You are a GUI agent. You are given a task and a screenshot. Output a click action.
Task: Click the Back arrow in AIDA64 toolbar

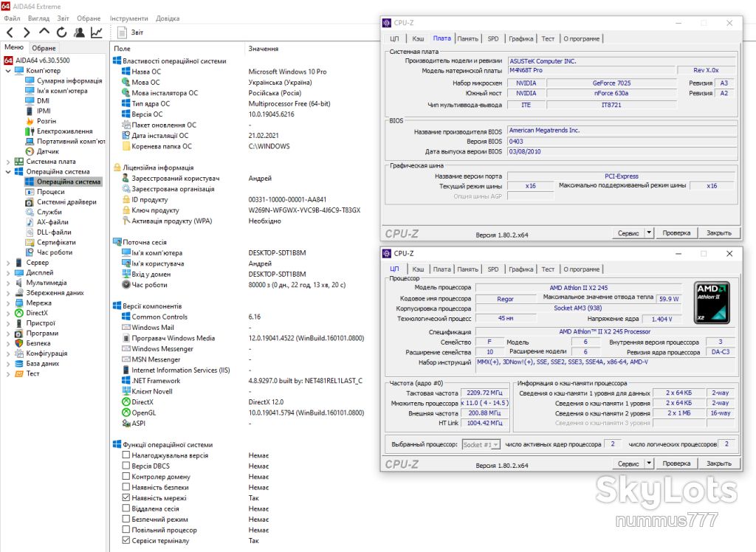tap(10, 32)
